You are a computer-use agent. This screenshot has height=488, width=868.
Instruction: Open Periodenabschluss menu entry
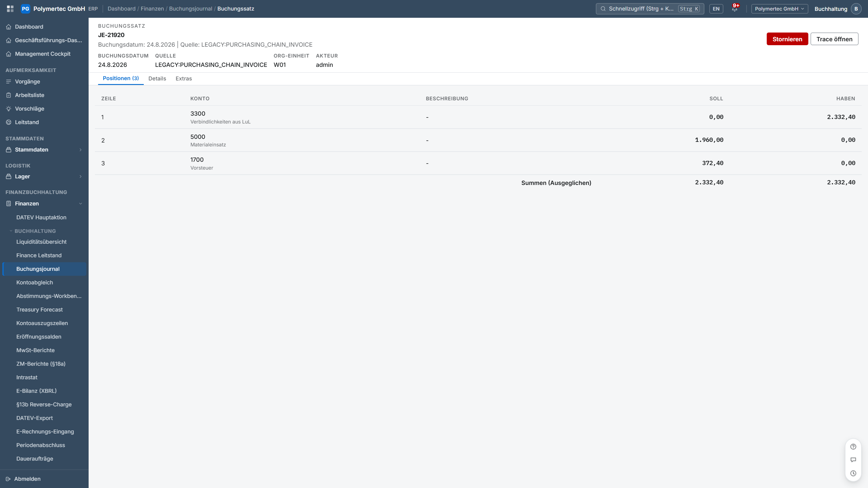(44, 445)
